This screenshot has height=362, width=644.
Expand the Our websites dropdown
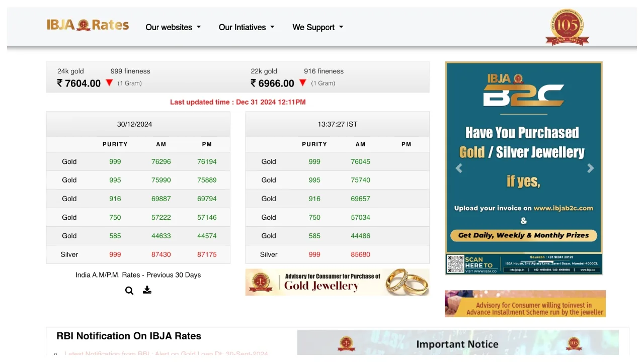coord(173,27)
